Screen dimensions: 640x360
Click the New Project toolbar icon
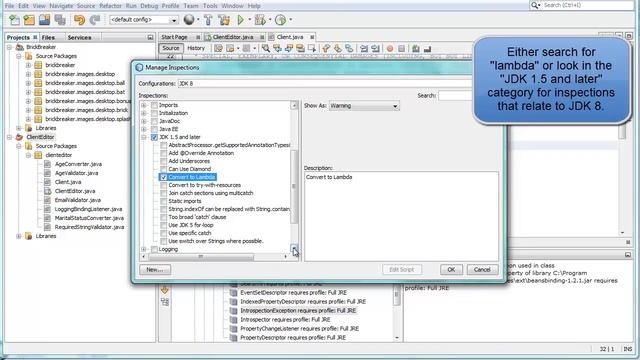click(x=29, y=19)
